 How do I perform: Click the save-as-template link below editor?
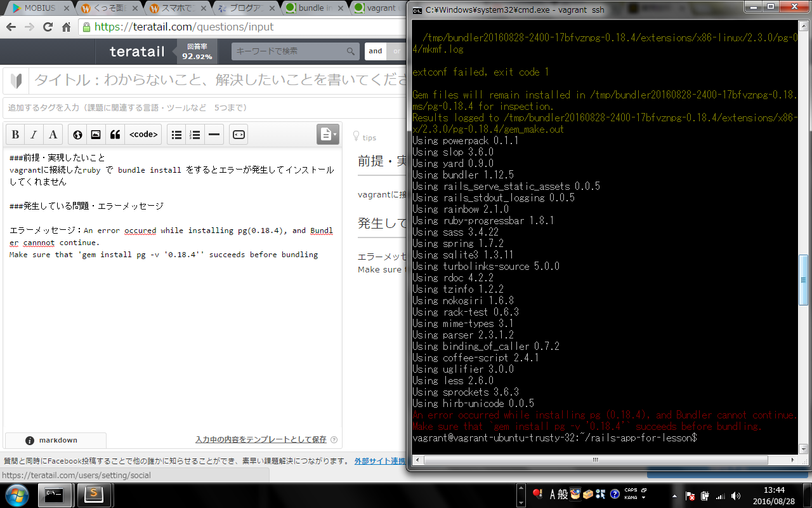(261, 439)
